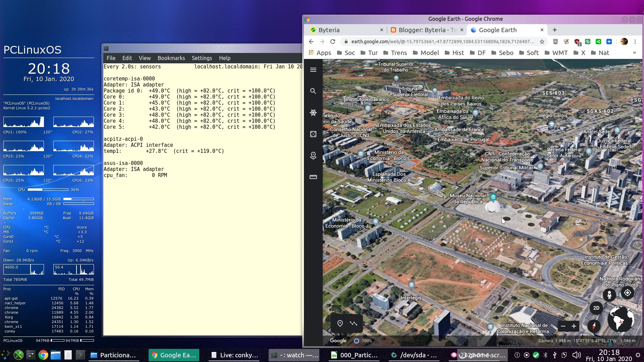Open Chrome from the taskbar launcher
Screen dimensions: 644x362
(x=43, y=355)
